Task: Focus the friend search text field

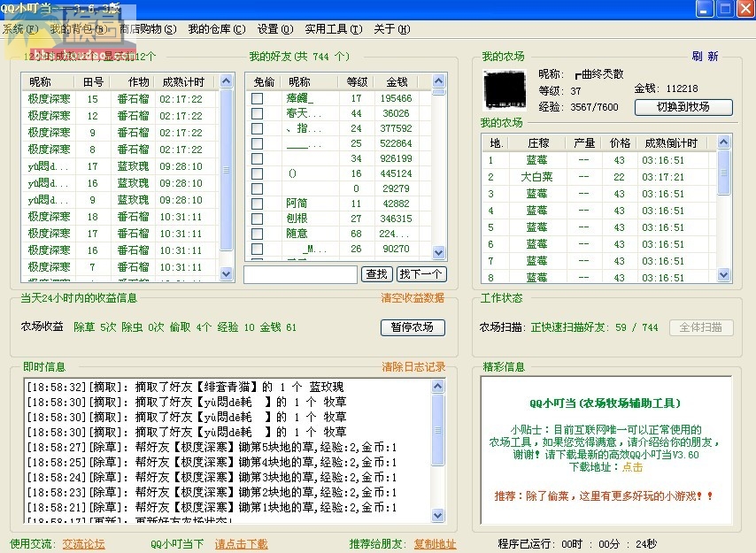Action: coord(300,274)
